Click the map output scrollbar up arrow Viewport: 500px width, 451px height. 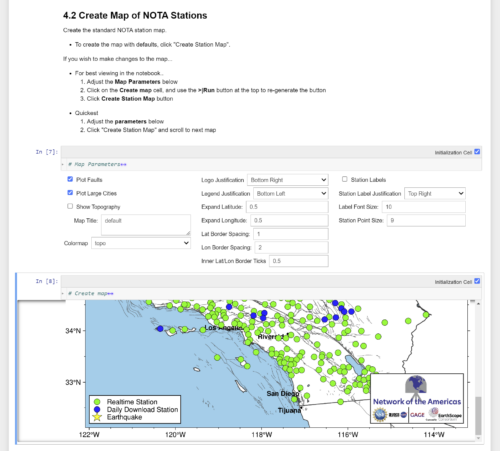pos(478,304)
